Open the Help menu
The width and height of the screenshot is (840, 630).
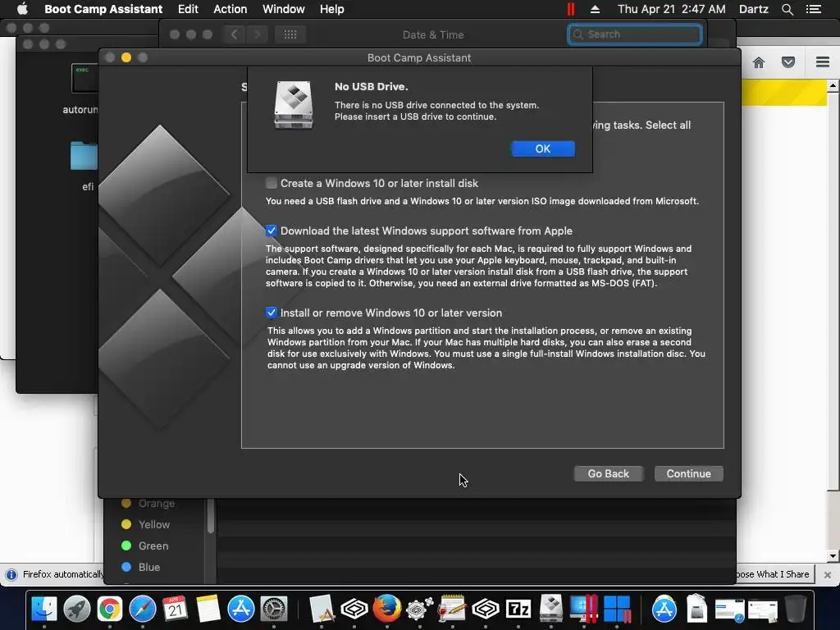click(x=331, y=9)
